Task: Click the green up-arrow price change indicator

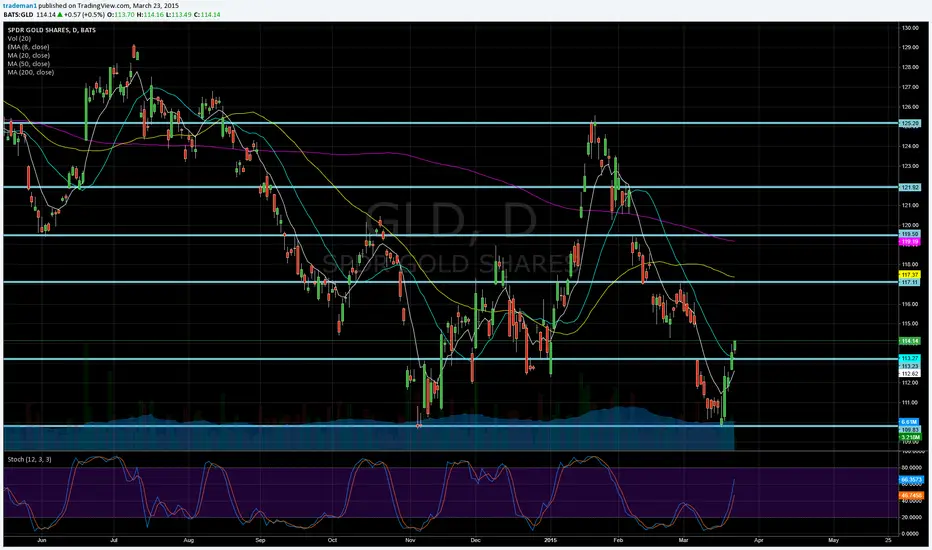Action: [60, 14]
